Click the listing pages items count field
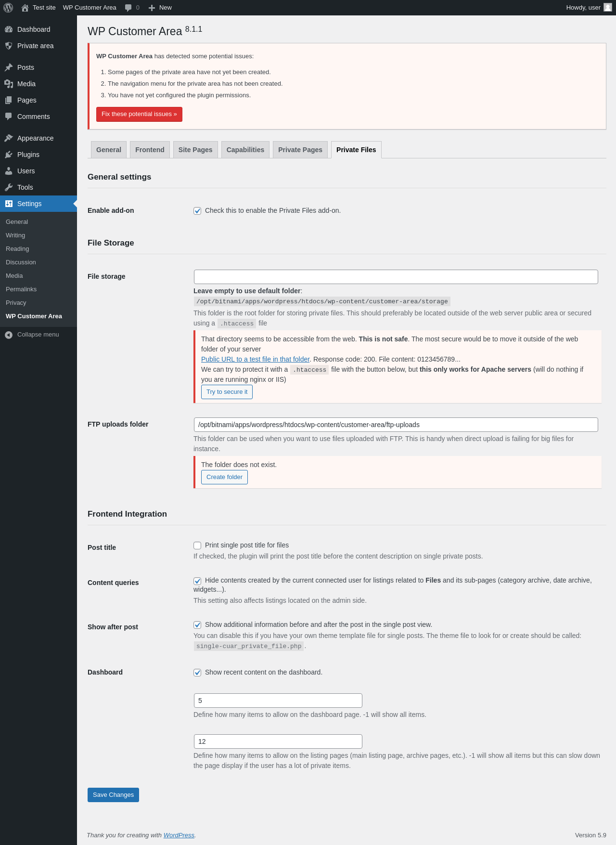Image resolution: width=616 pixels, height=845 pixels. tap(278, 741)
